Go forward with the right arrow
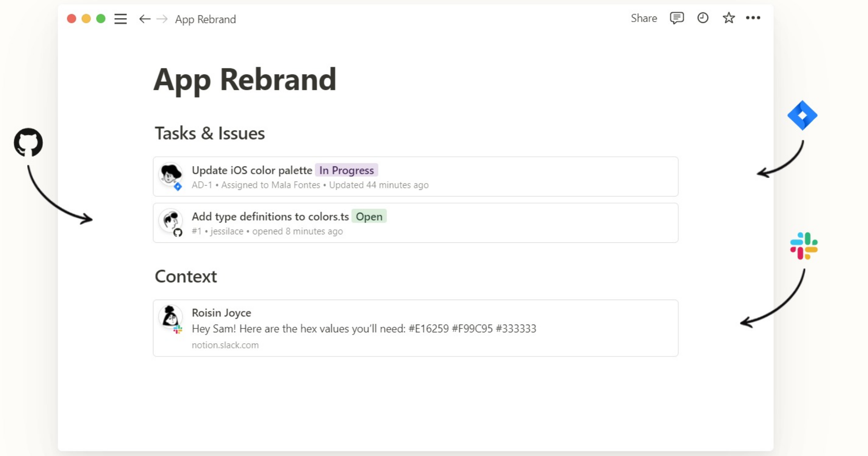Viewport: 868px width, 456px height. point(162,19)
